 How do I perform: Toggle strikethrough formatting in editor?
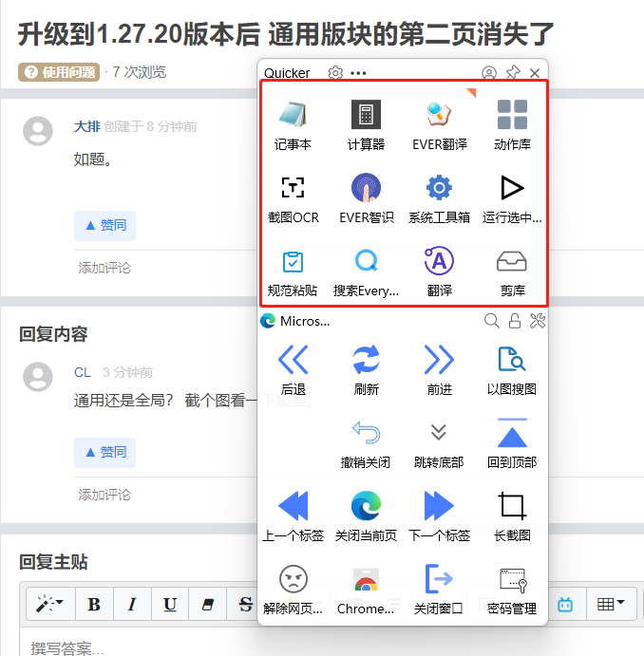pos(245,604)
